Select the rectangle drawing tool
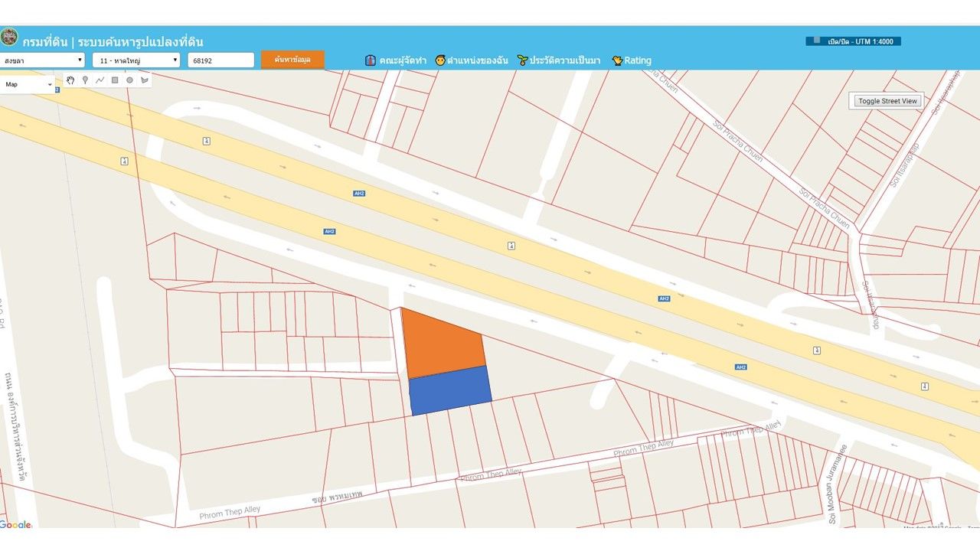Screen dimensions: 980x551 click(115, 80)
